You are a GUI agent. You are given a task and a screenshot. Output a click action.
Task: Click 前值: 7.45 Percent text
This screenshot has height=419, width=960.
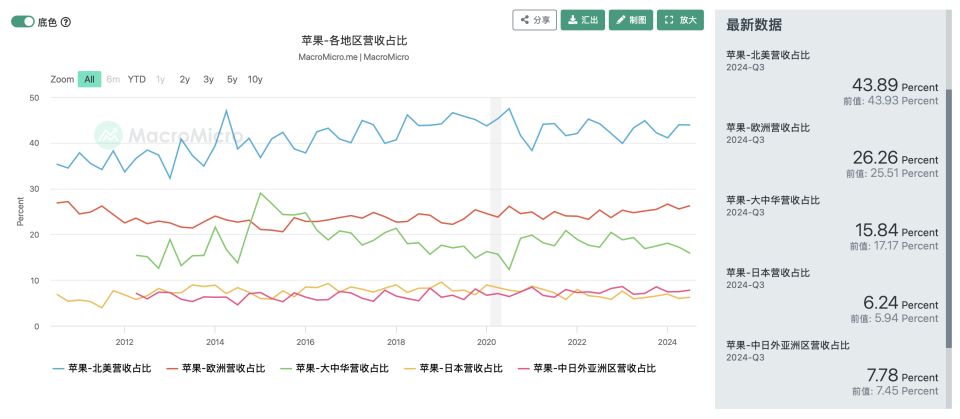[x=896, y=390]
